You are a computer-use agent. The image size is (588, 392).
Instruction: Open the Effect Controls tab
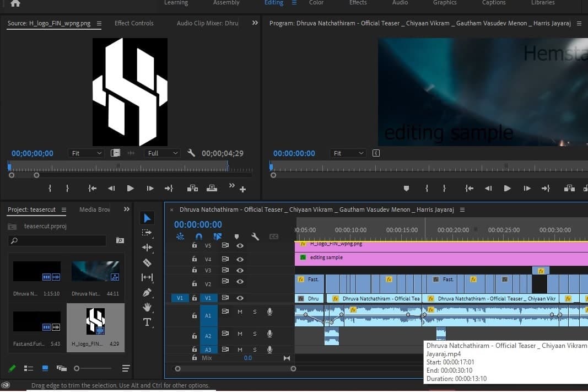pos(134,23)
